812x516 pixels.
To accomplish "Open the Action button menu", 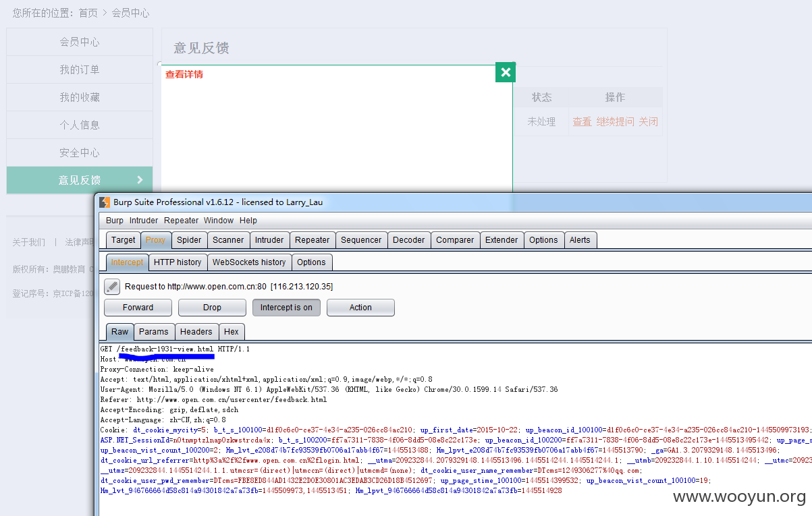I will [360, 308].
